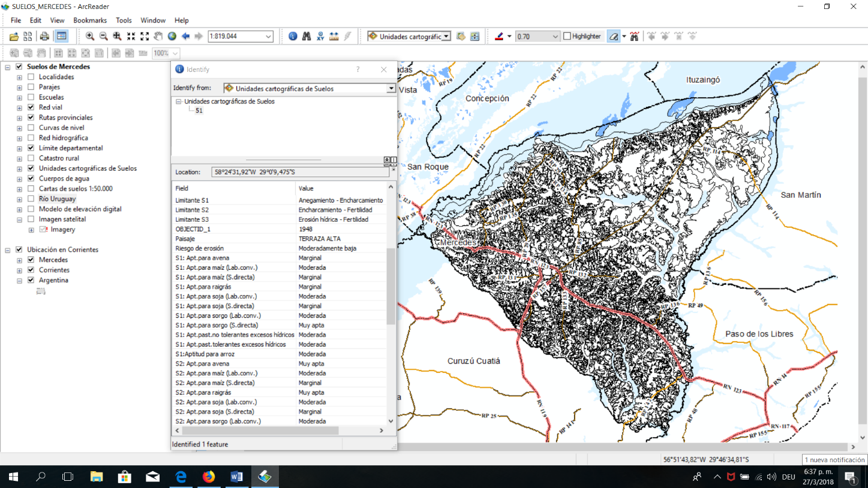Open the Tools menu
The height and width of the screenshot is (488, 868).
click(x=124, y=20)
